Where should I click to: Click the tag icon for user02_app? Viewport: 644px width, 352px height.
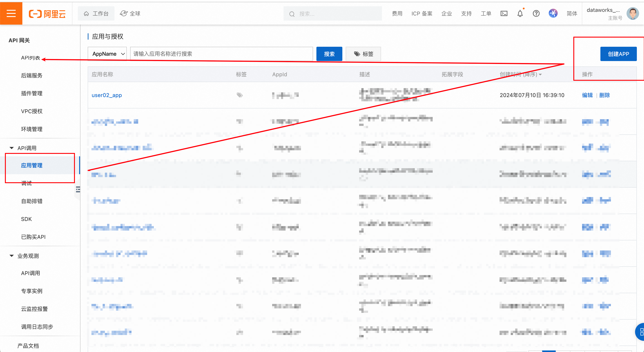point(239,95)
